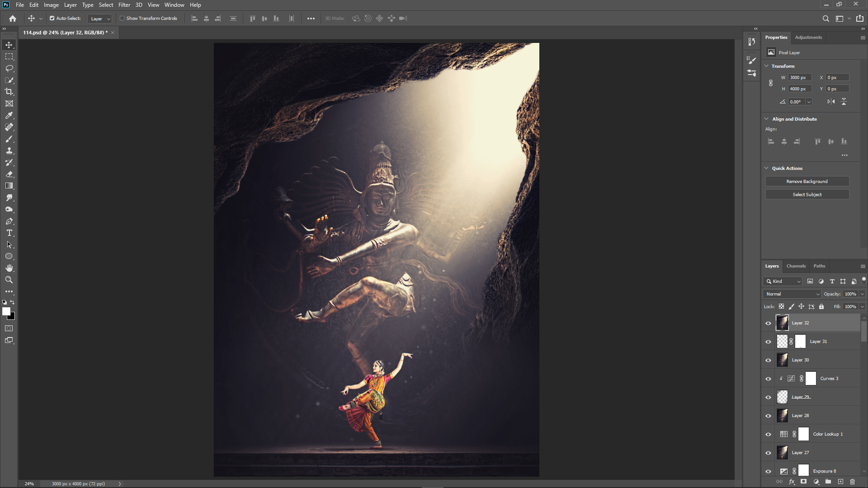Switch to the Paths tab
Viewport: 868px width, 488px height.
tap(819, 266)
